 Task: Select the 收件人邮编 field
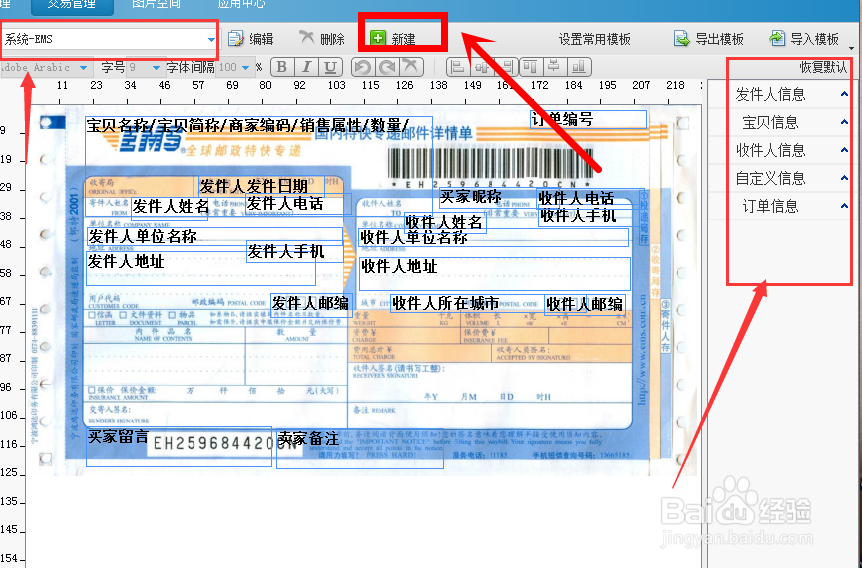pyautogui.click(x=585, y=305)
